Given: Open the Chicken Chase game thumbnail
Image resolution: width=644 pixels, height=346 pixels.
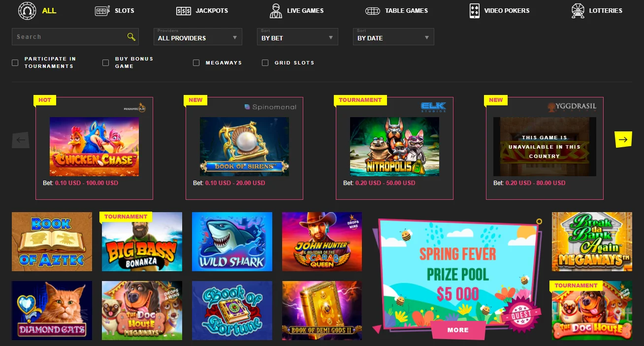Looking at the screenshot, I should tap(94, 147).
